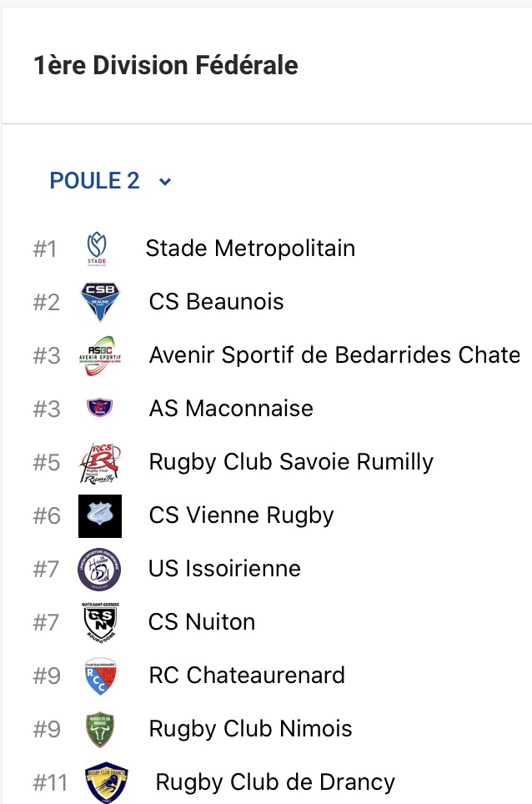This screenshot has height=804, width=532.
Task: Click the Rugby Club Nimois green logo
Action: coord(100,729)
